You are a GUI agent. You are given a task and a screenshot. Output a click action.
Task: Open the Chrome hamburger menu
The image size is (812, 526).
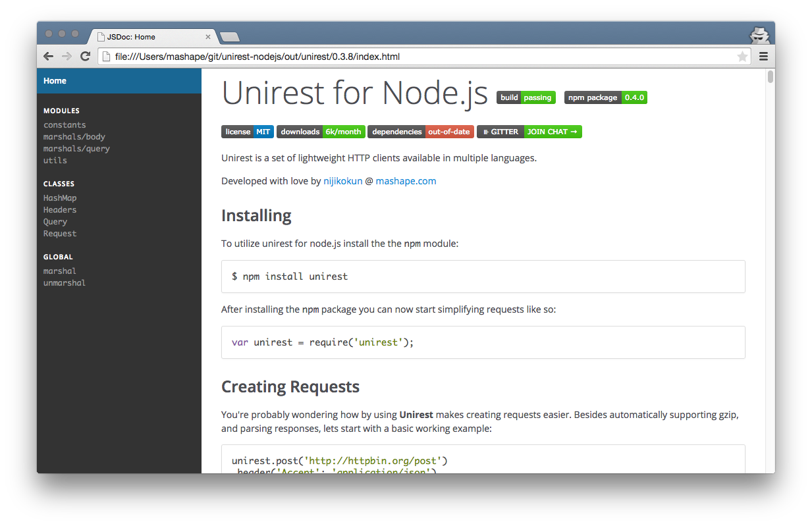coord(763,57)
